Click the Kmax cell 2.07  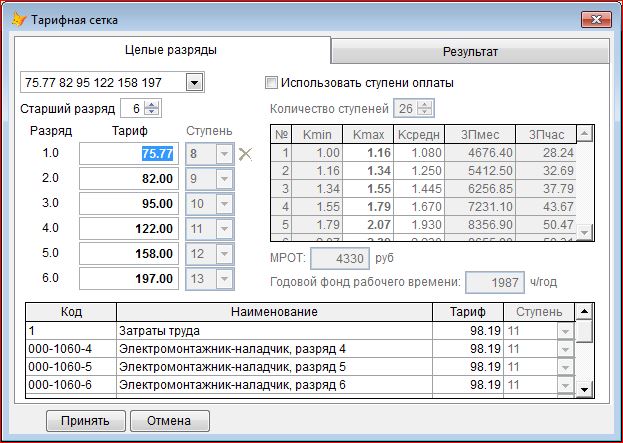[x=368, y=225]
